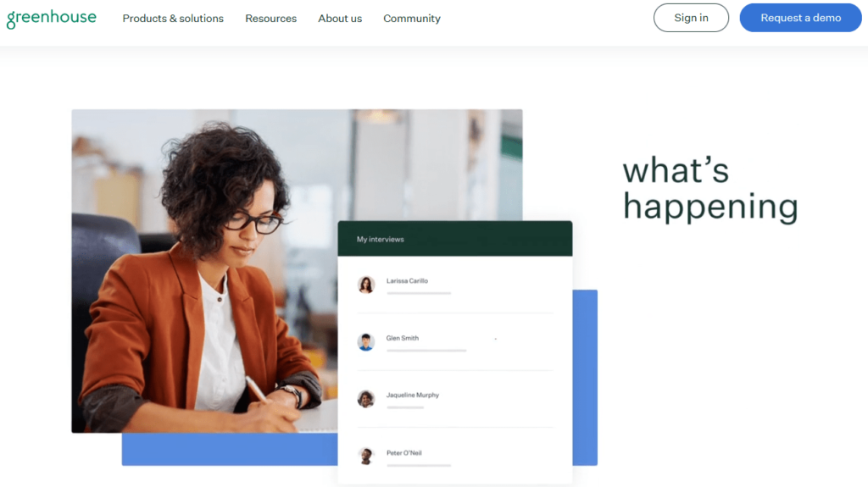
Task: Click Peter O'Neil's avatar
Action: click(x=366, y=456)
